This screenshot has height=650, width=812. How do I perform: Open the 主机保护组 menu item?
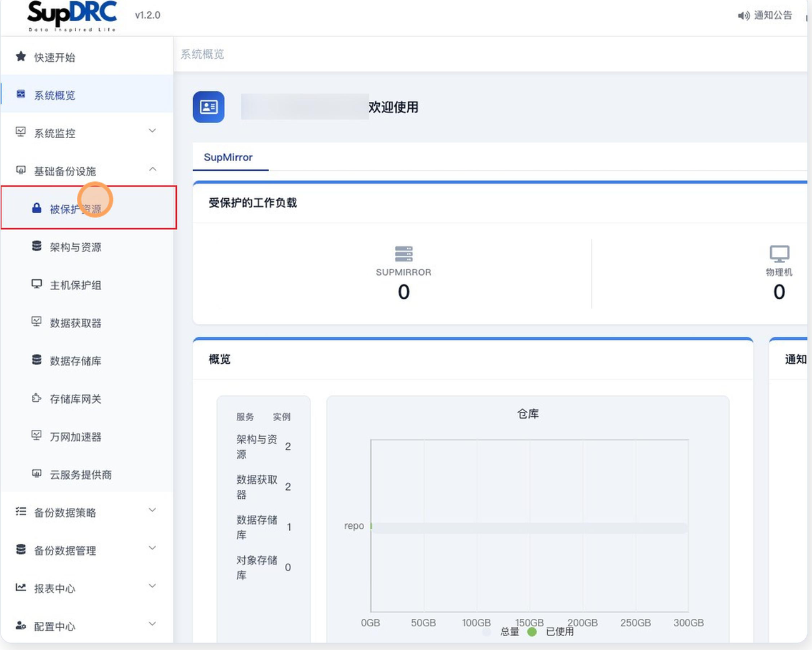tap(87, 285)
